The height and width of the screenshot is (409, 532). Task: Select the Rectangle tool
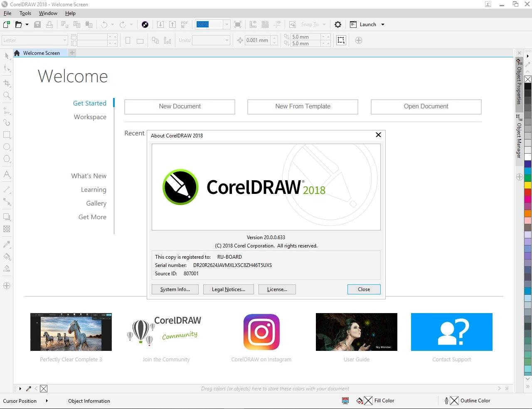7,135
